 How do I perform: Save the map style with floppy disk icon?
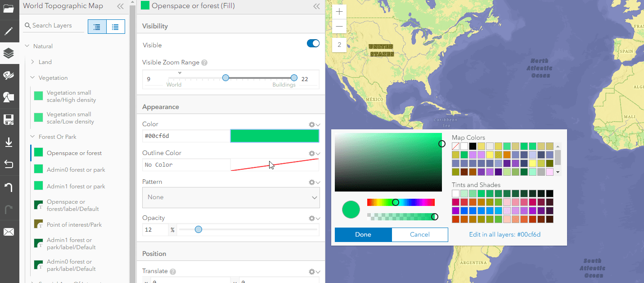pyautogui.click(x=9, y=119)
